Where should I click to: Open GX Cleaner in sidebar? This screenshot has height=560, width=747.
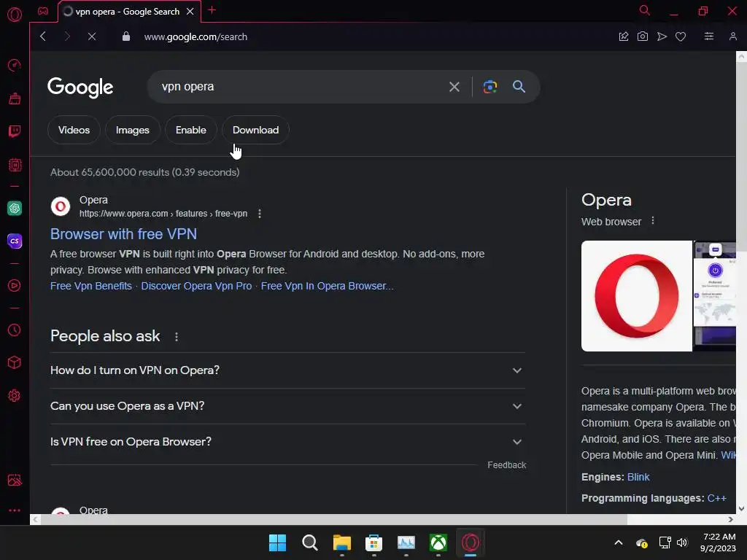pyautogui.click(x=15, y=98)
